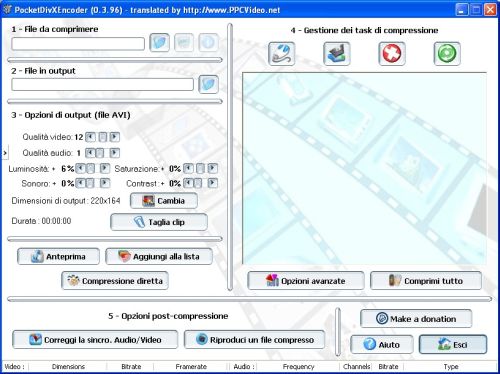Screen dimensions: 500x374
Task: Click the mouse icon in task management
Action: 282,53
